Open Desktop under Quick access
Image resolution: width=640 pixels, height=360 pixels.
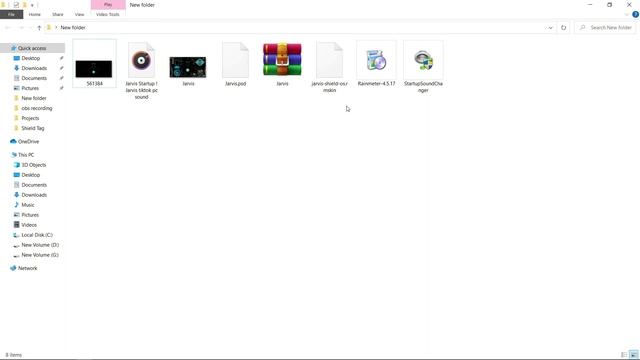31,58
